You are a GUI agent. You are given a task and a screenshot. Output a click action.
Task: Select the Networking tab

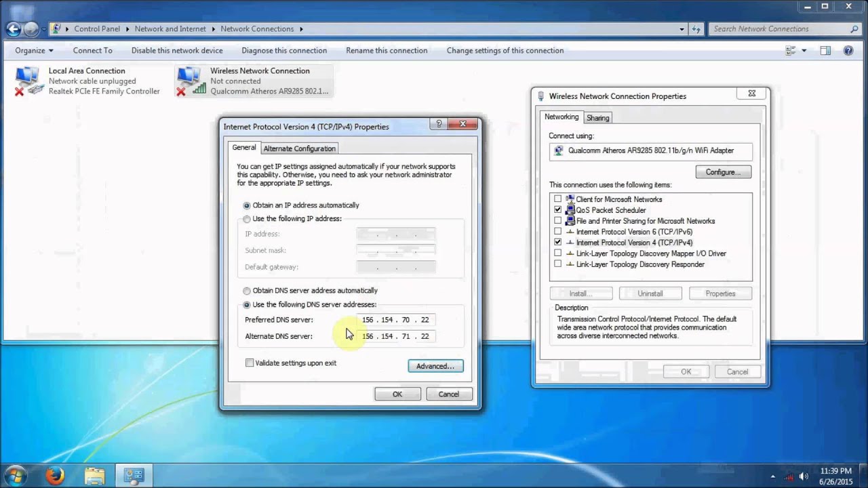pos(561,117)
